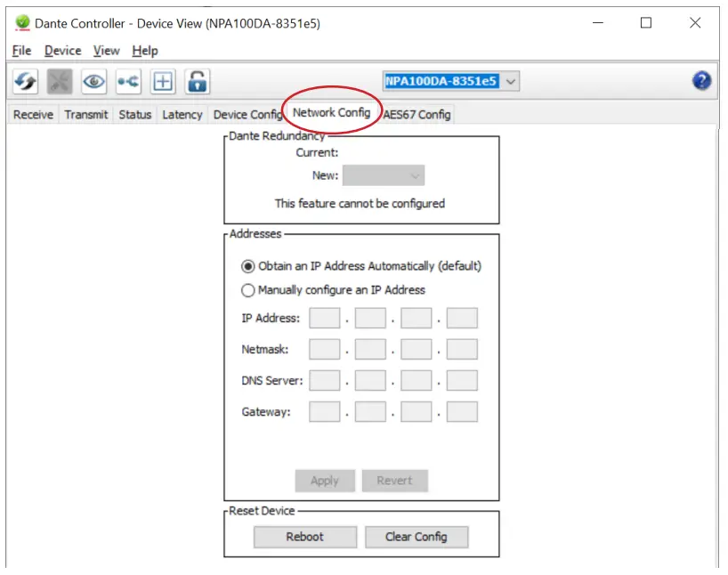Viewport: 728px width, 575px height.
Task: Switch to the Status tab
Action: (135, 115)
